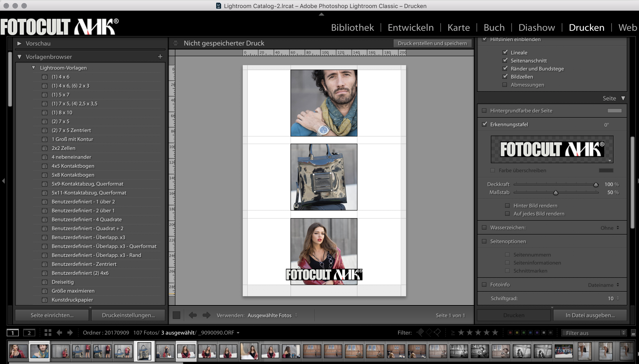Collapse the Seite panel section
Viewport: 639px width, 364px height.
(x=623, y=98)
